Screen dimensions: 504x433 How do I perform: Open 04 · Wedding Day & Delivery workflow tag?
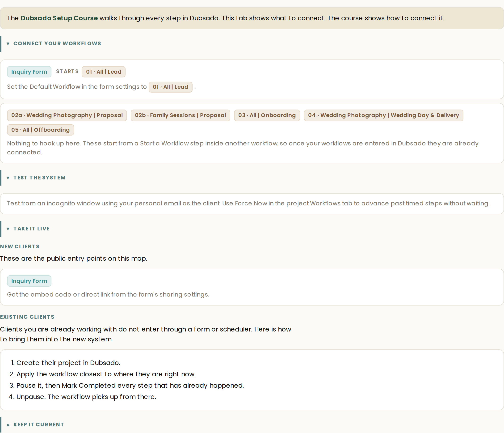coord(384,115)
